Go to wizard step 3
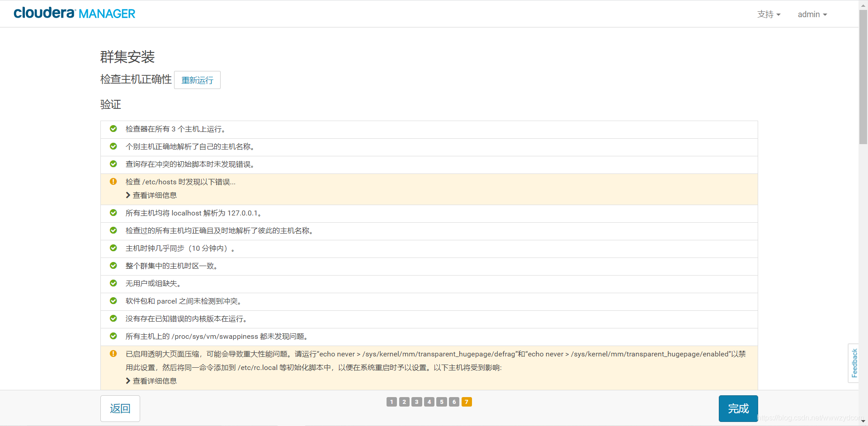868x426 pixels. point(417,402)
